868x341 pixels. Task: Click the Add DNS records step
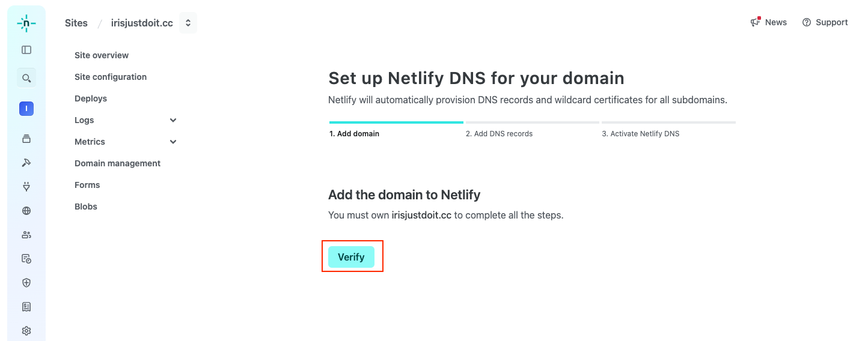499,133
